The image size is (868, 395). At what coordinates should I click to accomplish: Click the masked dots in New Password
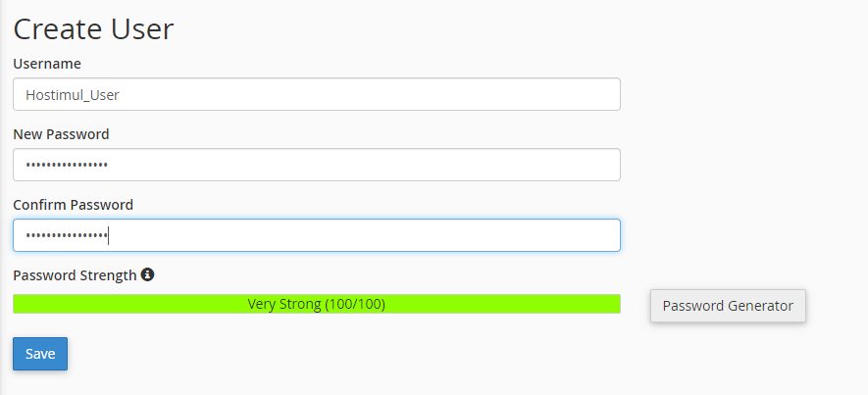(x=67, y=165)
